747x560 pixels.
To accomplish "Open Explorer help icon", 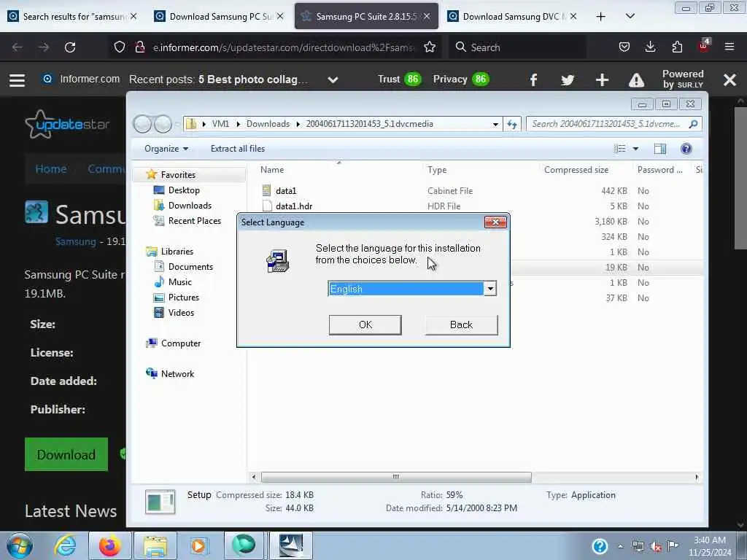I will pos(686,149).
